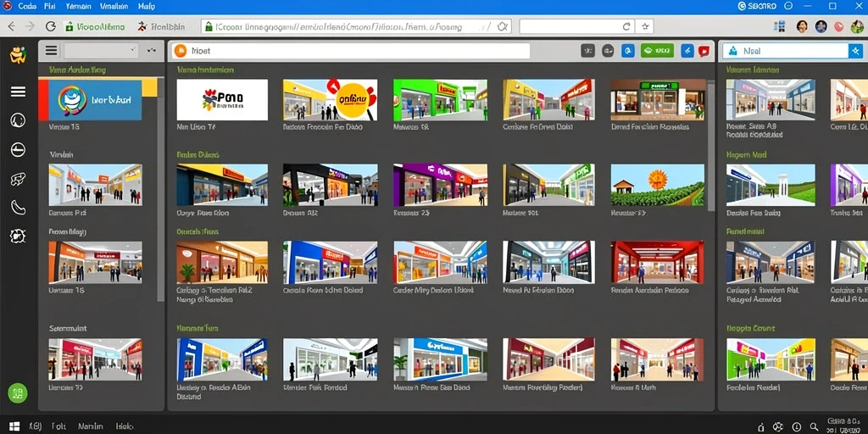Screen dimensions: 868x434
Task: Open the phone icon in left sidebar
Action: [19, 208]
